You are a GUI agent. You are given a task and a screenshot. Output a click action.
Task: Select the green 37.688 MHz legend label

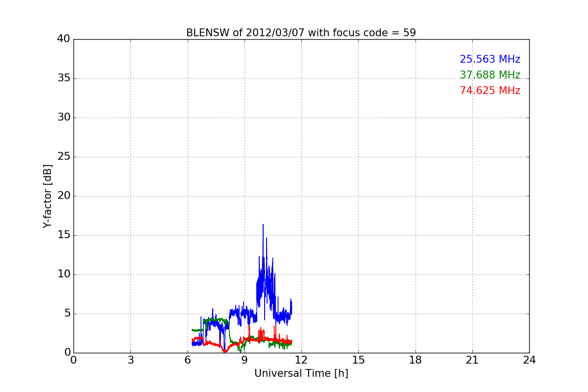[490, 75]
